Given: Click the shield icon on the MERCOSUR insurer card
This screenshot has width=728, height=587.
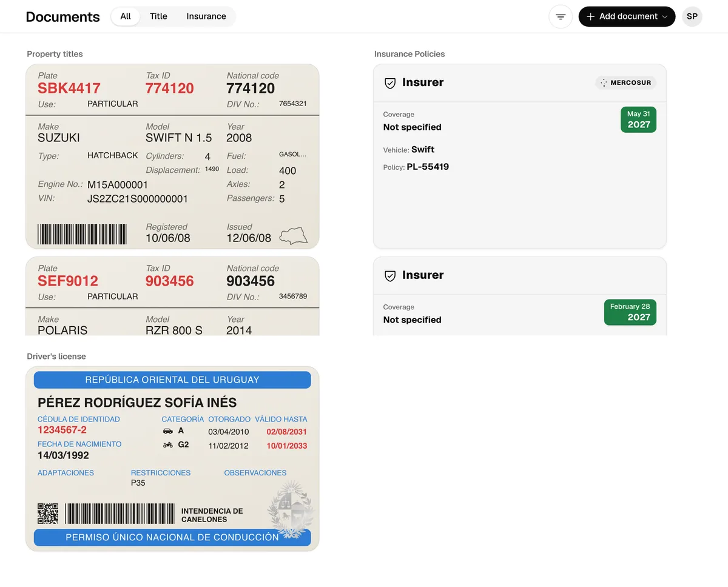Looking at the screenshot, I should (x=390, y=83).
